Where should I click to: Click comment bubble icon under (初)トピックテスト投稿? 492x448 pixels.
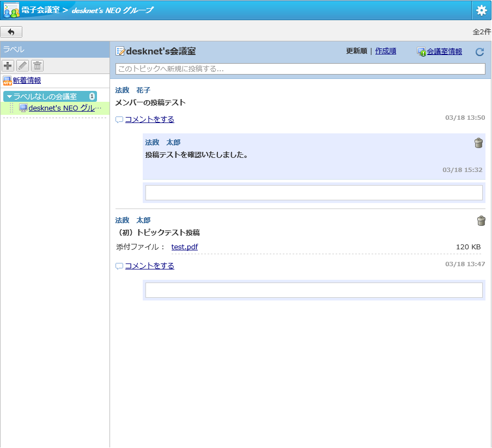[119, 266]
